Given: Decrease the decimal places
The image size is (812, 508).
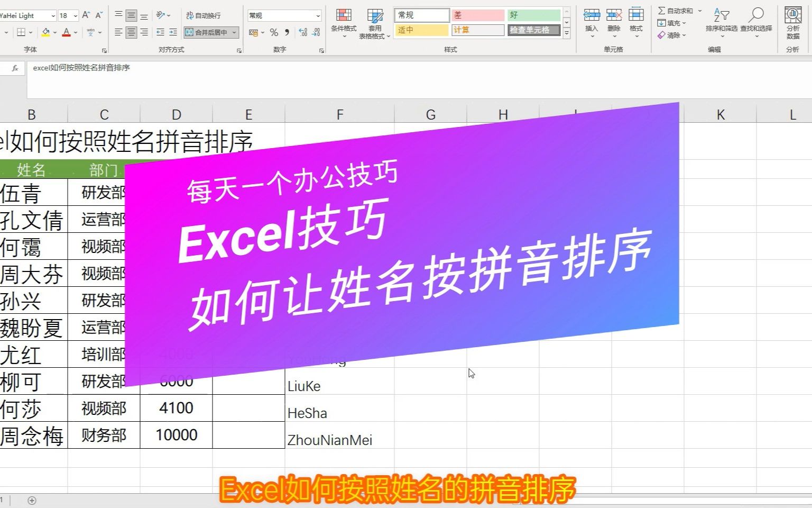Looking at the screenshot, I should click(316, 32).
